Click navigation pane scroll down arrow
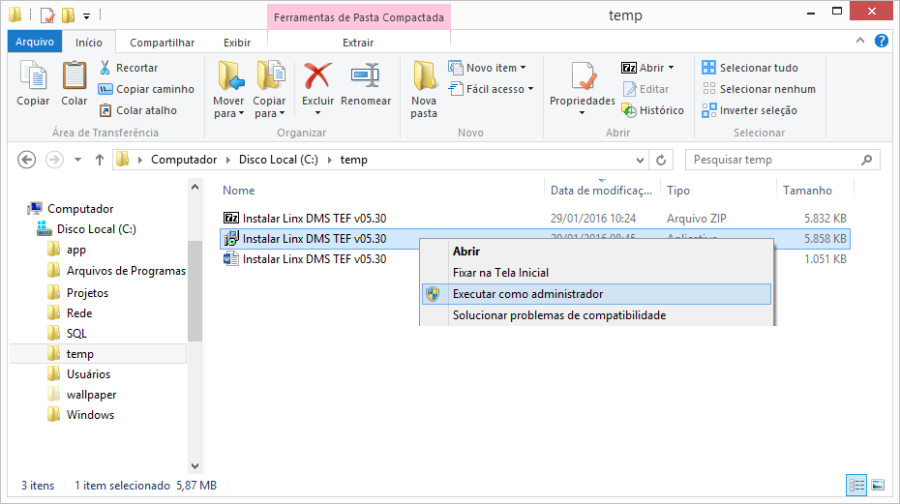Image resolution: width=900 pixels, height=504 pixels. pyautogui.click(x=195, y=466)
